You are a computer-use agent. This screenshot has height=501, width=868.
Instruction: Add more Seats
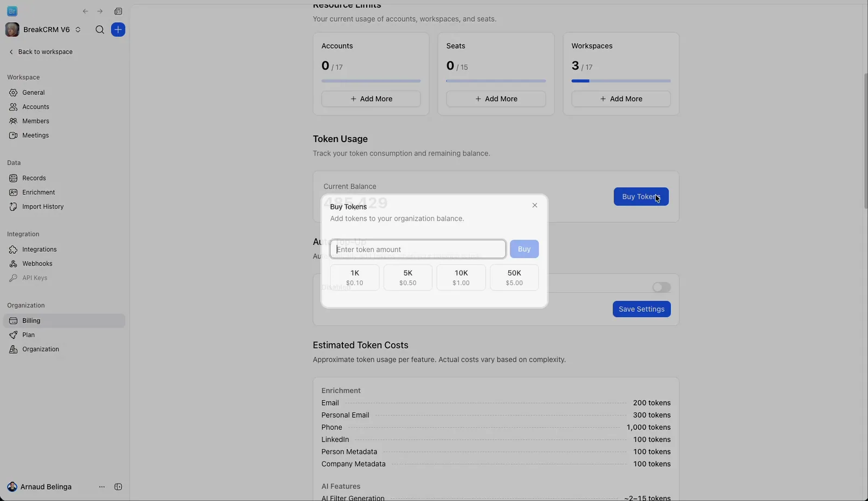click(x=496, y=99)
